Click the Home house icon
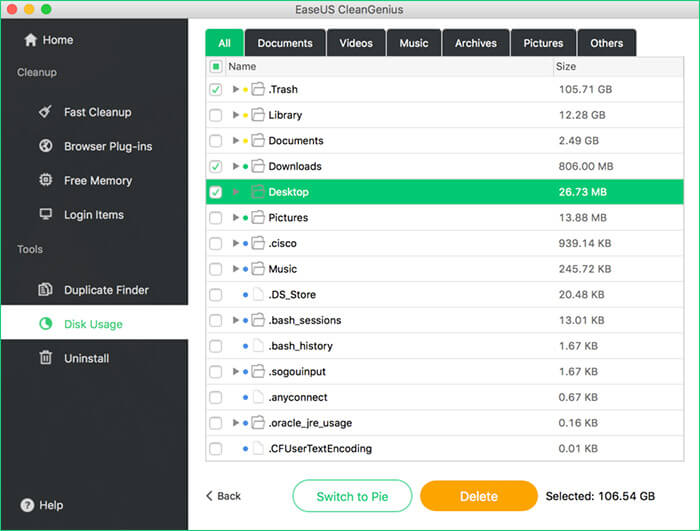Screen dimensions: 700x531 pos(30,40)
